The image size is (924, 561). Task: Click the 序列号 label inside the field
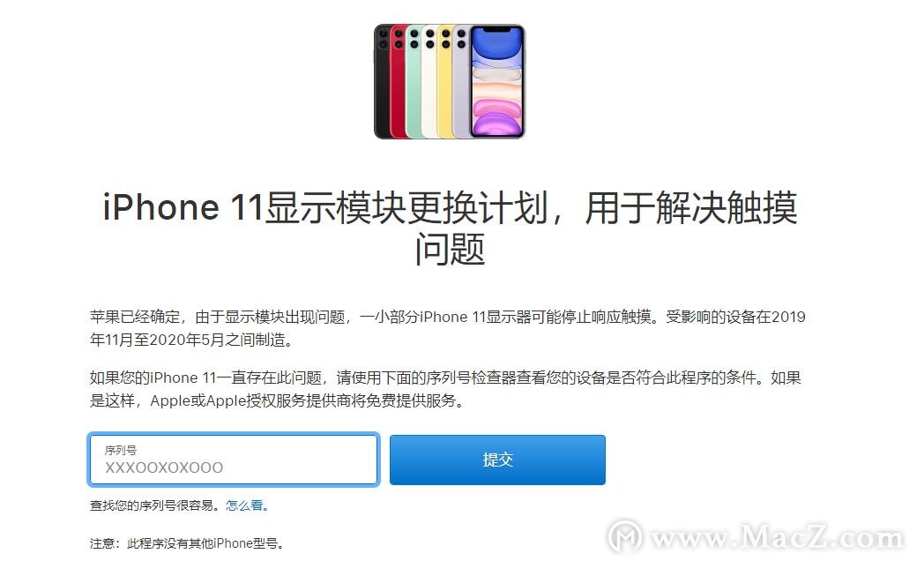[121, 450]
